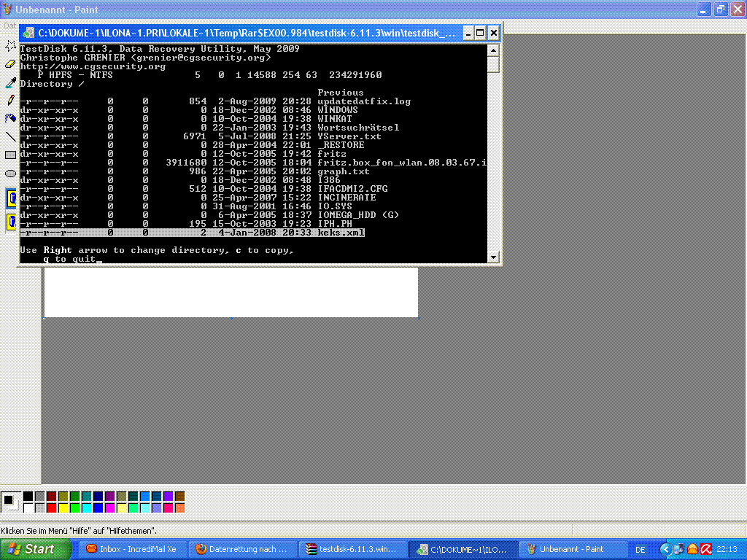Switch to C:\DOKUME~1\ILO console taskbar button
The width and height of the screenshot is (747, 560).
coord(463,549)
